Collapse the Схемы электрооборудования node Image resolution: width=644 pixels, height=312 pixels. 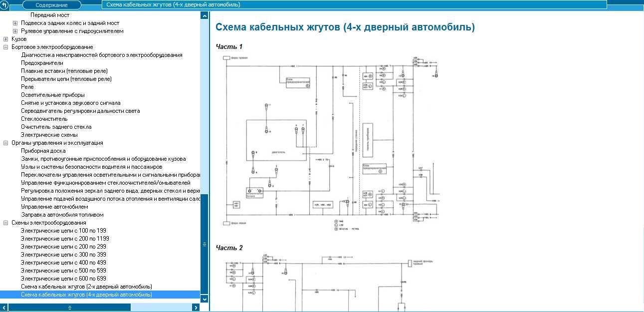click(x=5, y=223)
